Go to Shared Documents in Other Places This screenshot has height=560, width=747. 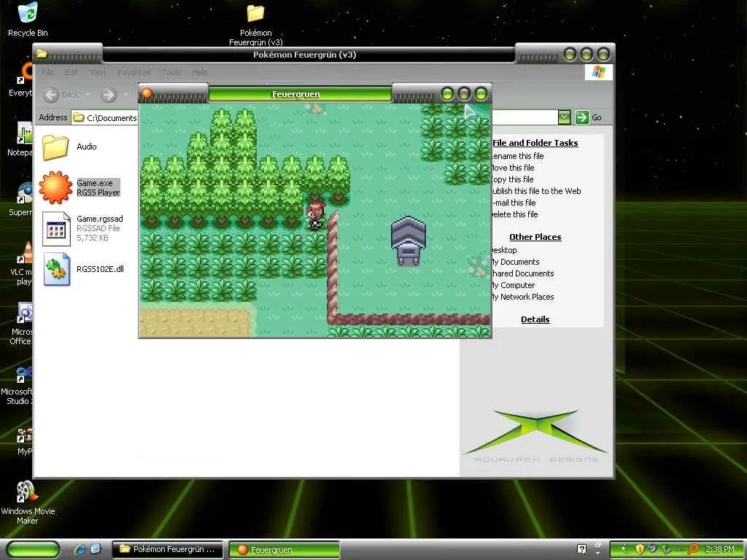(523, 273)
